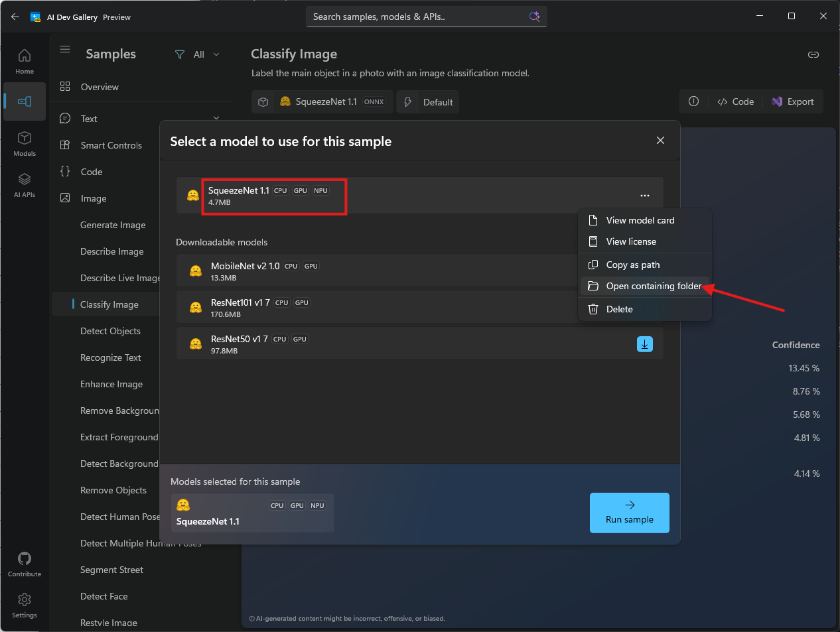This screenshot has width=840, height=632.
Task: Open the SqueezeNet 1.1 ONNX model selector
Action: (322, 102)
